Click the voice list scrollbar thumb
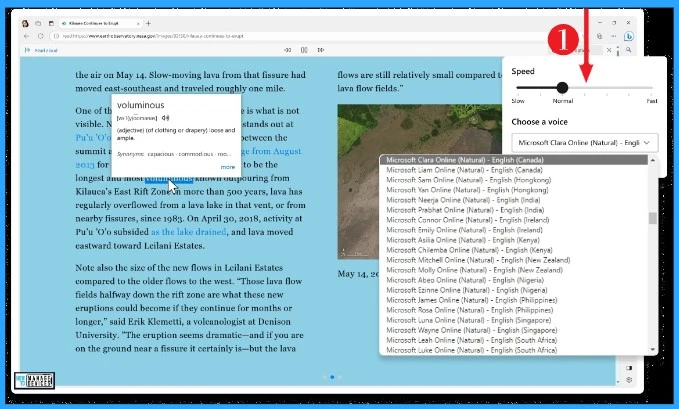The height and width of the screenshot is (409, 679). point(653,218)
